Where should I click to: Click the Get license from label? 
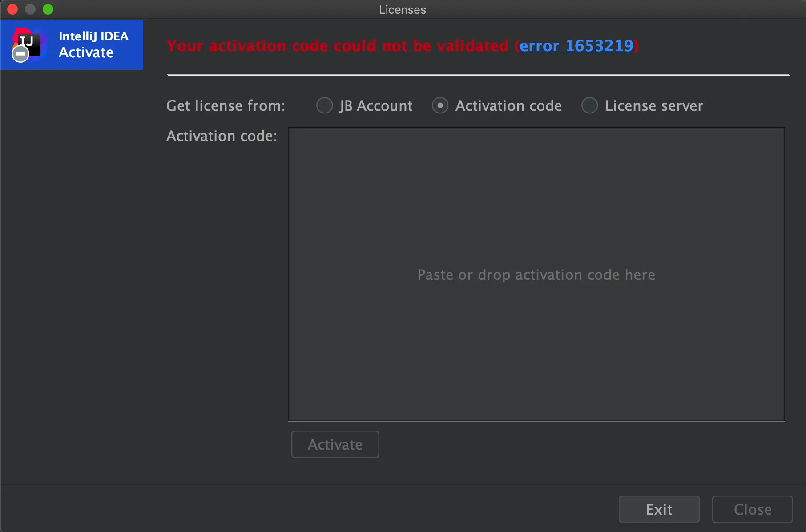pos(225,105)
